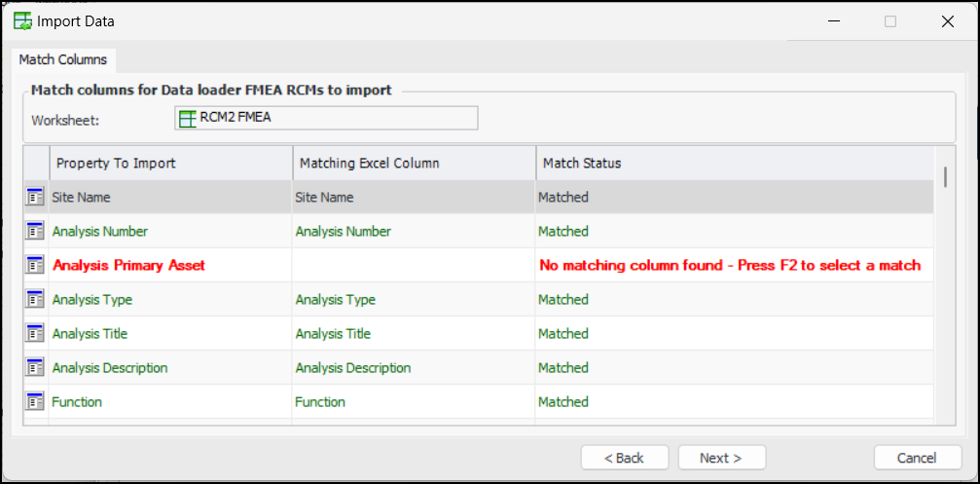Click the RCM2 FMEA worksheet field
This screenshot has width=980, height=484.
tap(326, 119)
